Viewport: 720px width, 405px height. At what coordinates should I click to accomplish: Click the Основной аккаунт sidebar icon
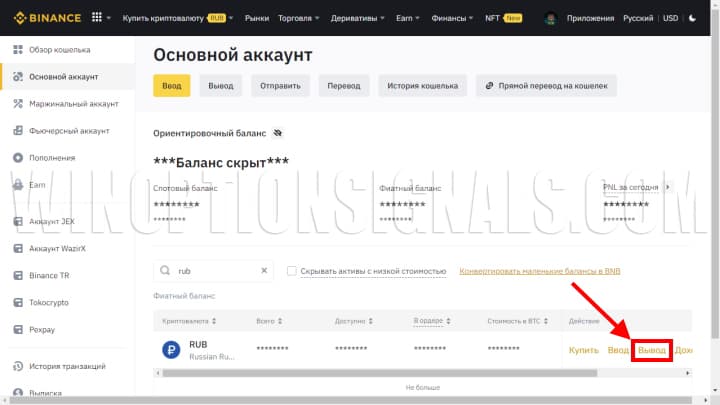tap(18, 77)
